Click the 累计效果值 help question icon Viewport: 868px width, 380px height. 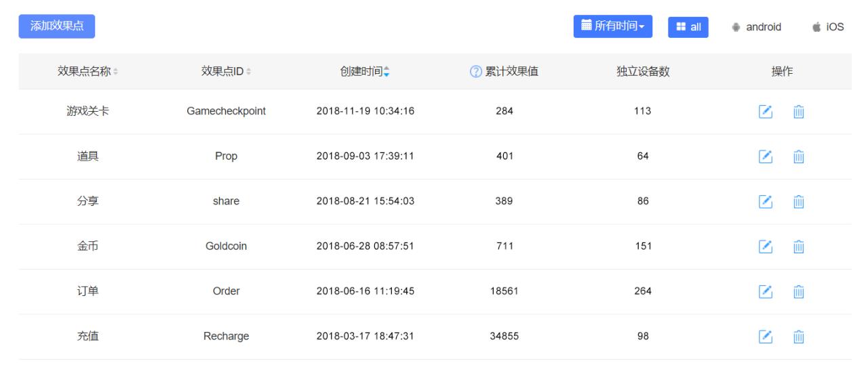tap(475, 72)
